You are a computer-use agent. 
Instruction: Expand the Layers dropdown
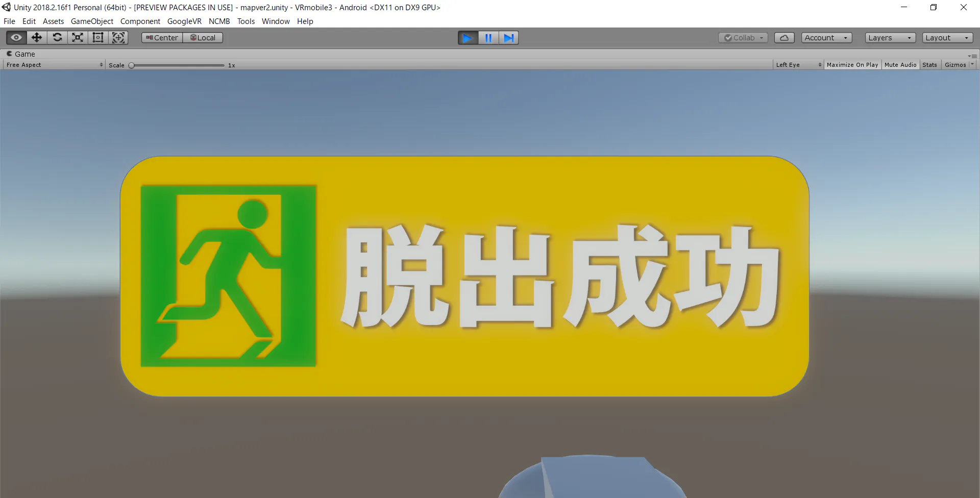890,38
